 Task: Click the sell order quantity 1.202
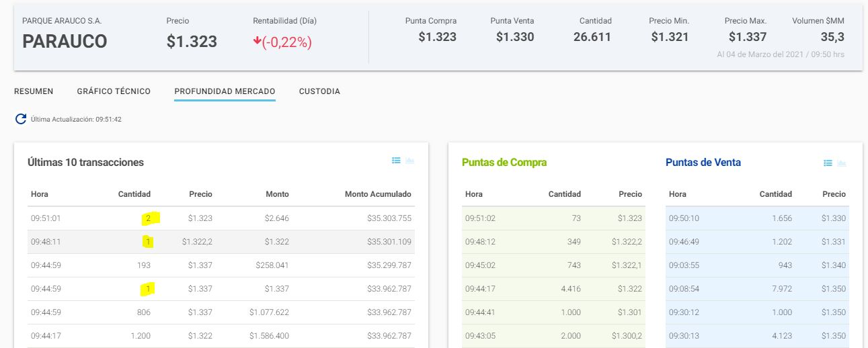(x=781, y=242)
